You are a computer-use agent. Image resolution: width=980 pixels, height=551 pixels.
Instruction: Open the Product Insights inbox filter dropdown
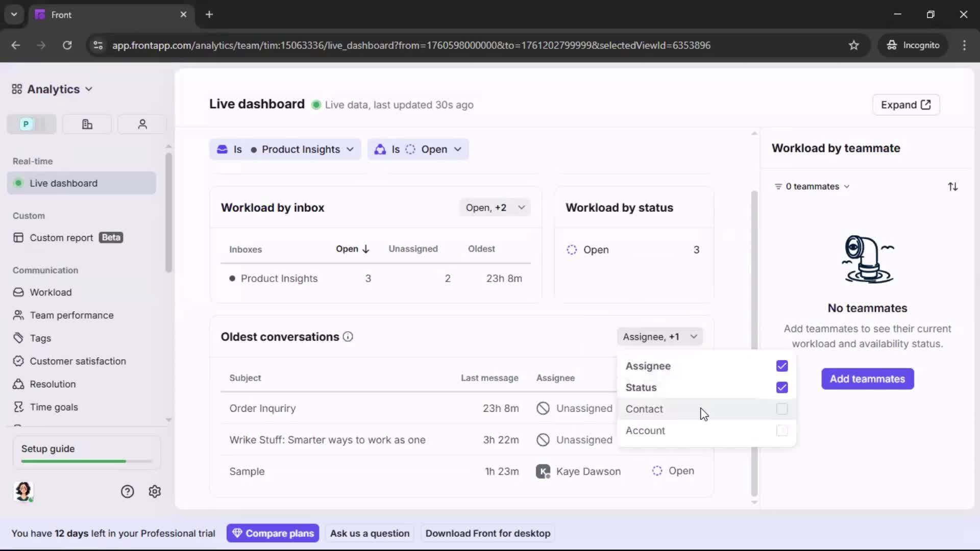[x=350, y=149]
